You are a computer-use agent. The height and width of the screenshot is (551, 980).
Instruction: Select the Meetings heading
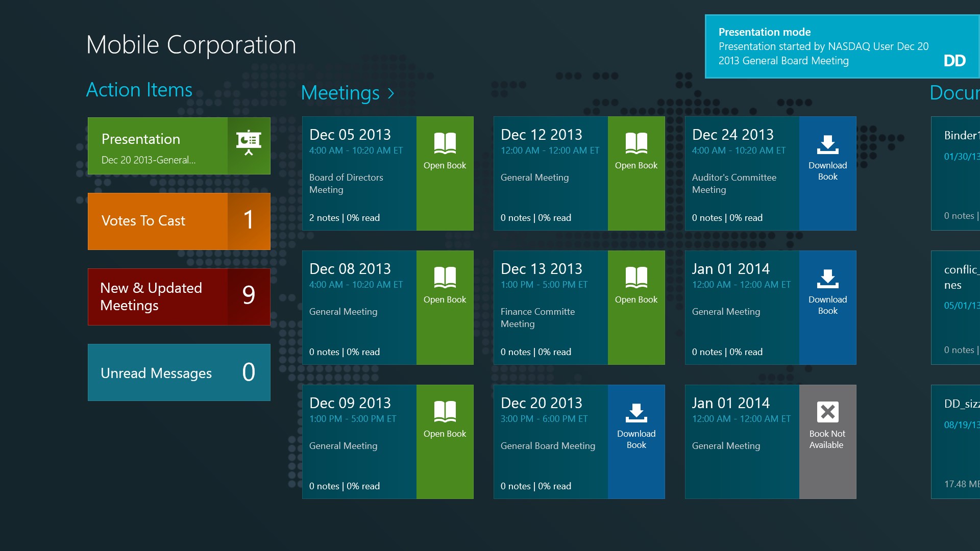coord(341,93)
